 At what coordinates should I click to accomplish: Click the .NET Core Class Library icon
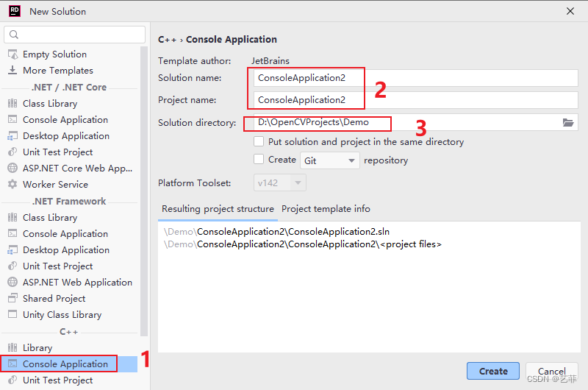tap(12, 103)
